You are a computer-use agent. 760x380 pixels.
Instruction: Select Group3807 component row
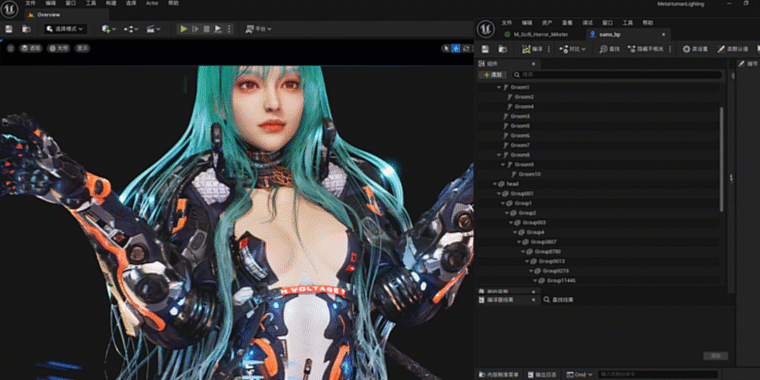point(599,242)
